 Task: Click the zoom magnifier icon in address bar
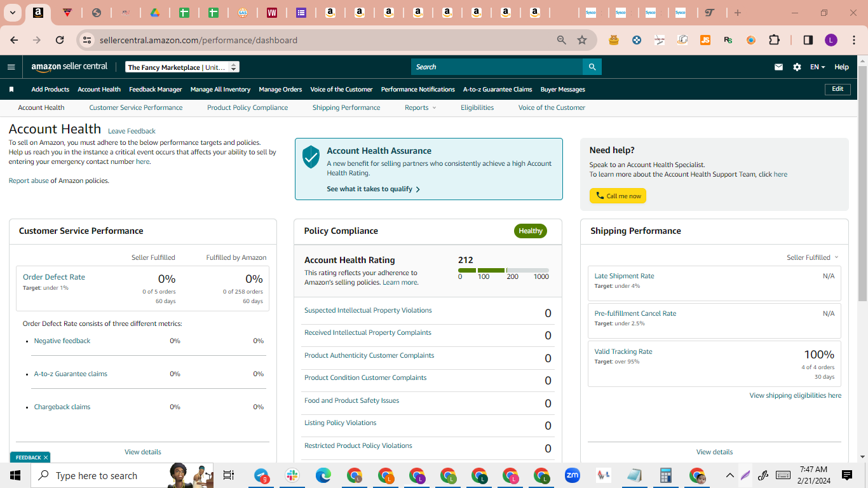click(x=562, y=40)
